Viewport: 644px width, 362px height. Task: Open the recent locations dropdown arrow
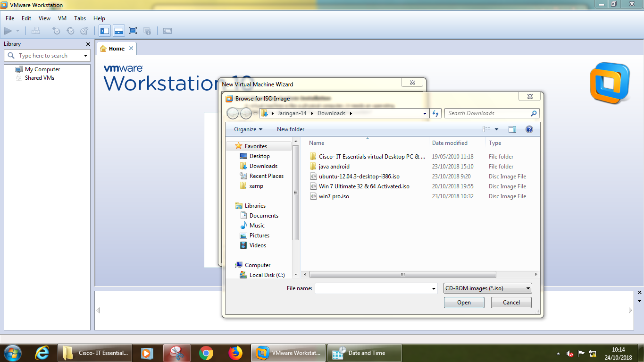[255, 113]
